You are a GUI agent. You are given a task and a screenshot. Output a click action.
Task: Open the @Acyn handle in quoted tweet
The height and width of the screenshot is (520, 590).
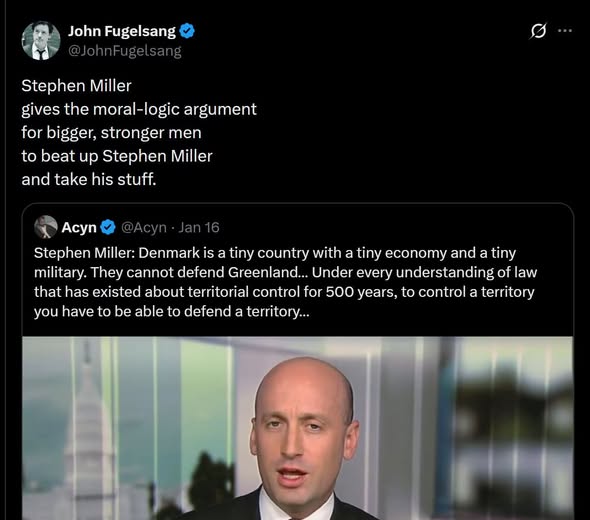(x=144, y=227)
